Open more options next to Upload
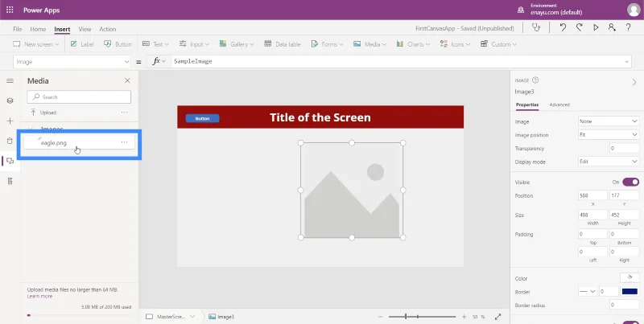The image size is (644, 324). pyautogui.click(x=125, y=113)
